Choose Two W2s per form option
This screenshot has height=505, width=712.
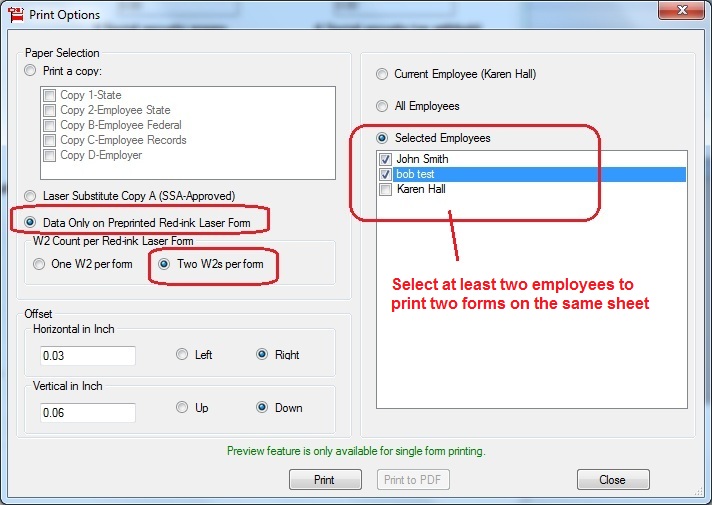165,265
